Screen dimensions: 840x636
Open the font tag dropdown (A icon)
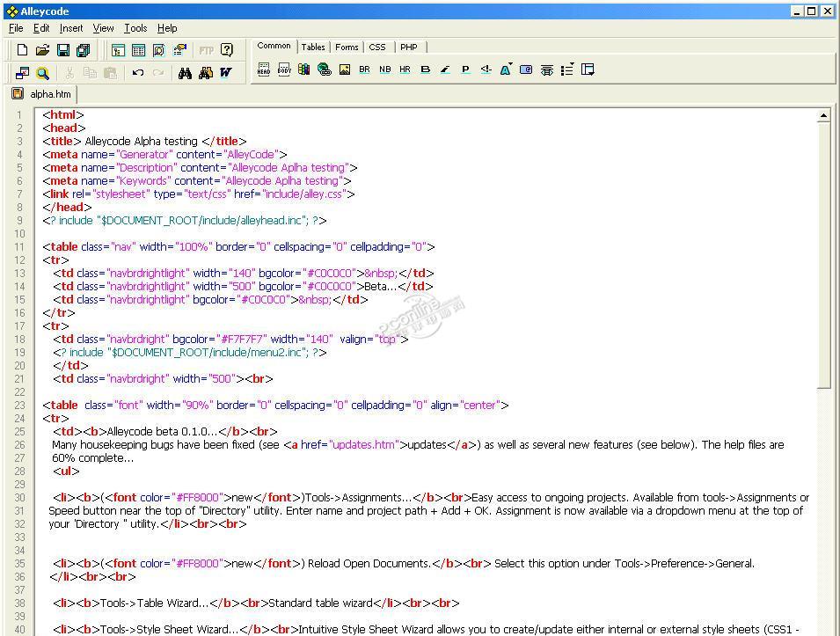506,69
